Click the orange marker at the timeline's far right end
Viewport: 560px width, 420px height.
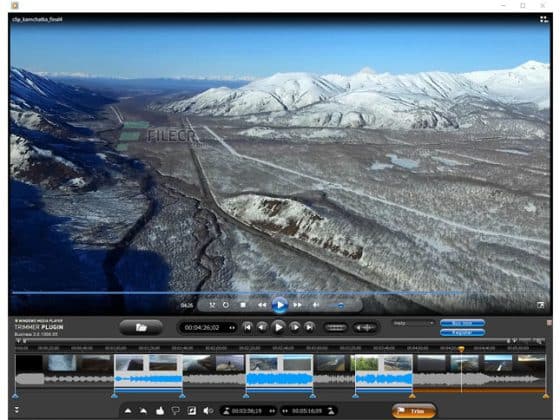coord(545,396)
